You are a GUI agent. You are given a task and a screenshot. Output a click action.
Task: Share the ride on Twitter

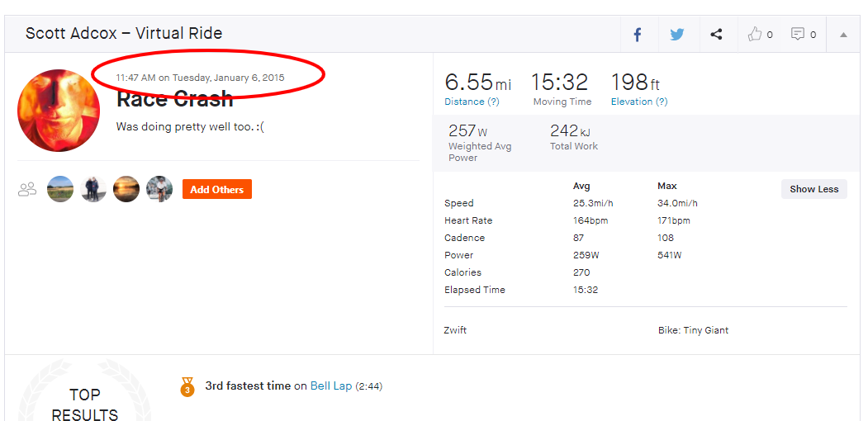[677, 35]
